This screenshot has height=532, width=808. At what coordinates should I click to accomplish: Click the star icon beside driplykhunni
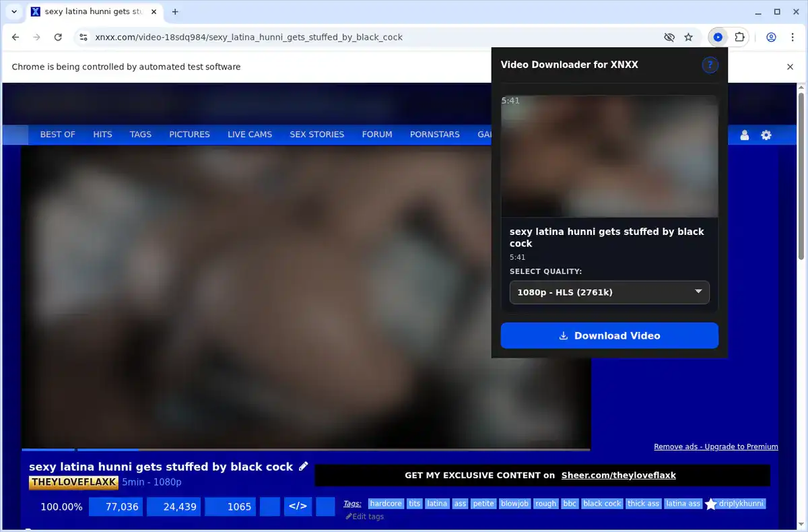coord(711,504)
